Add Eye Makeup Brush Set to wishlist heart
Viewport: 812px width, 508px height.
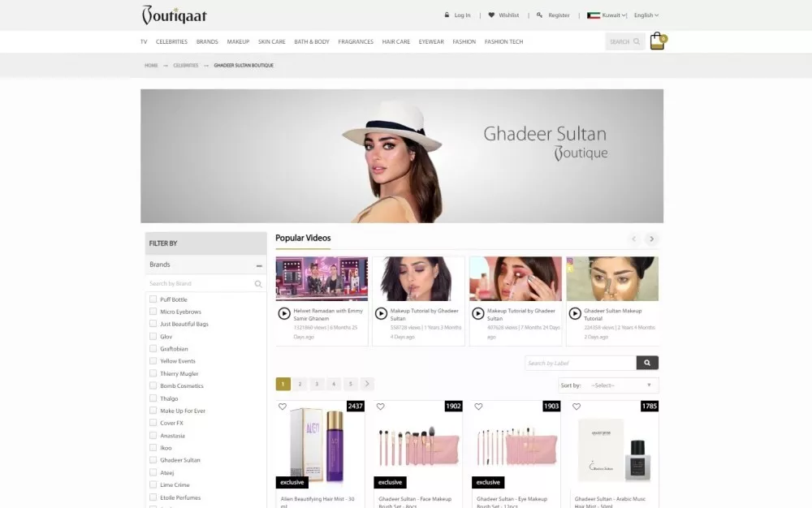click(x=478, y=407)
